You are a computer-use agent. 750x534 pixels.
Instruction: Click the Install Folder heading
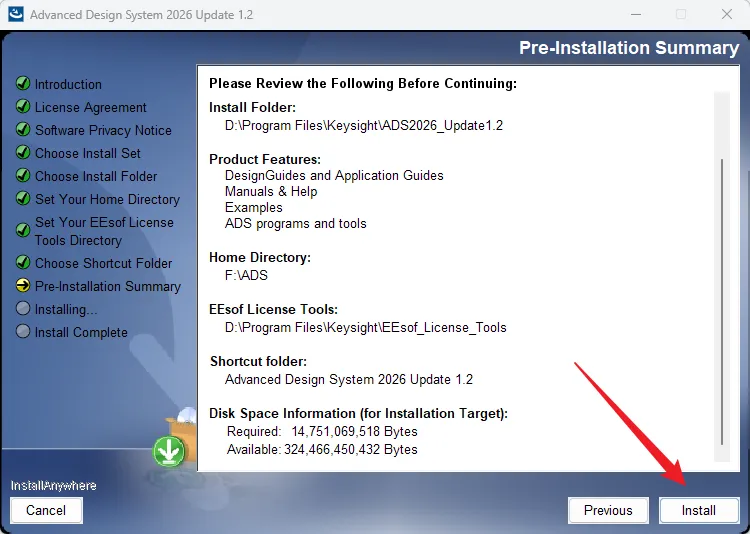[253, 108]
